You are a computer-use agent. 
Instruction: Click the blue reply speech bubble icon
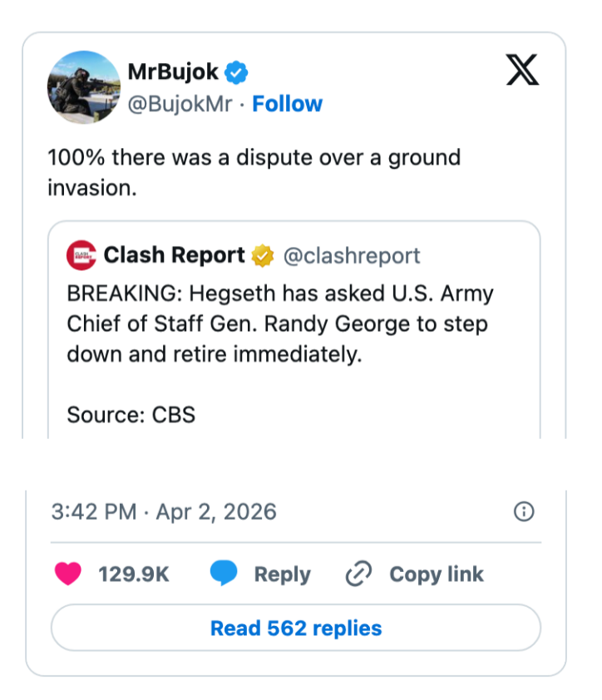[x=224, y=574]
